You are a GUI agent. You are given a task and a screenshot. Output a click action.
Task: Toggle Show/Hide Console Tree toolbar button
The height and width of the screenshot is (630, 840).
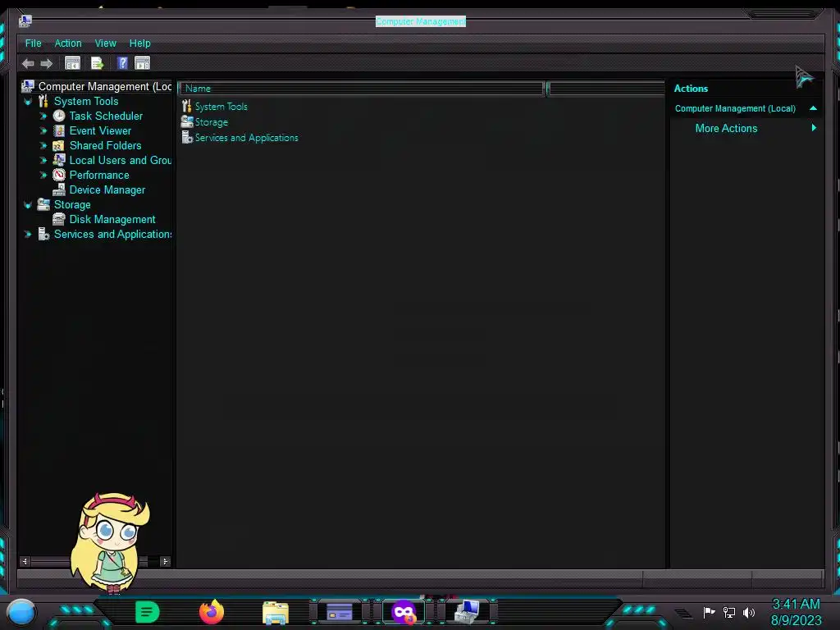coord(72,63)
